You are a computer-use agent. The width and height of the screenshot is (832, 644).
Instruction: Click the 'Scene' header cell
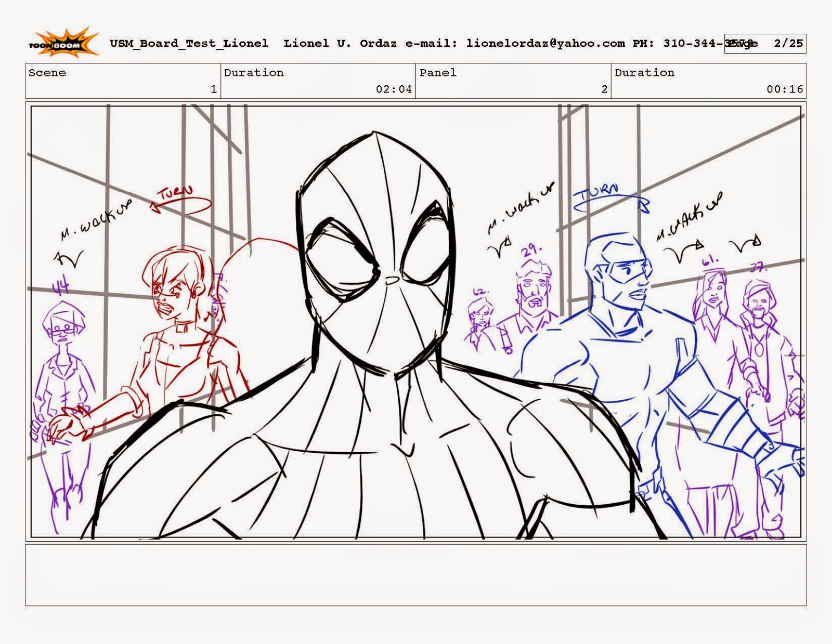coord(123,81)
